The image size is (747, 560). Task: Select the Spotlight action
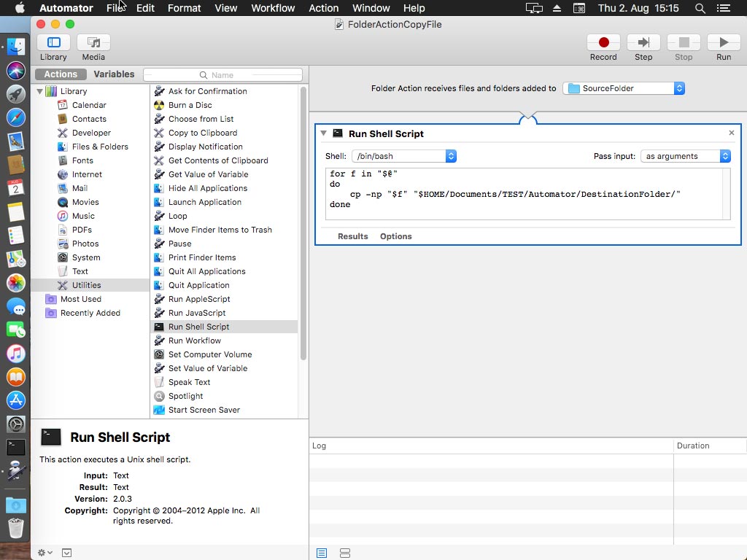coord(185,396)
